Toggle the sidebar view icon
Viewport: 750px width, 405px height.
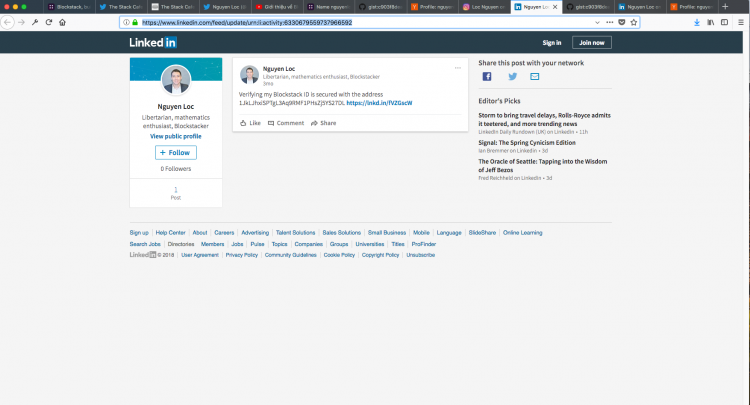[725, 22]
